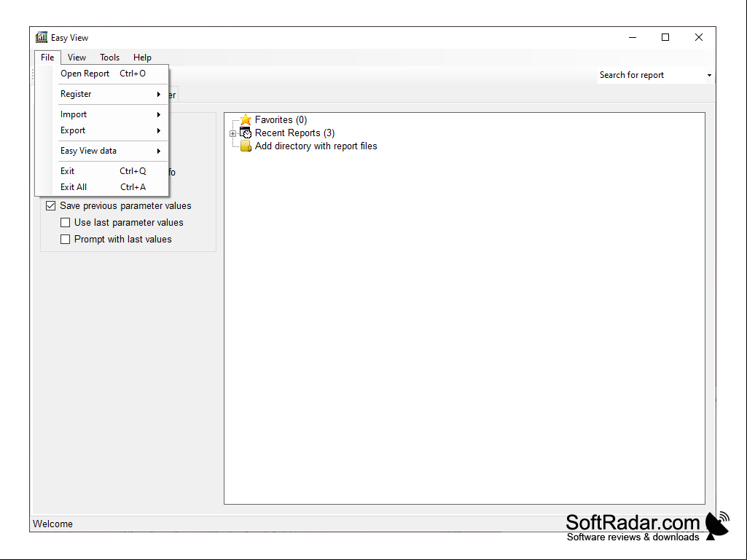
Task: Expand the Export submenu arrow
Action: 159,130
